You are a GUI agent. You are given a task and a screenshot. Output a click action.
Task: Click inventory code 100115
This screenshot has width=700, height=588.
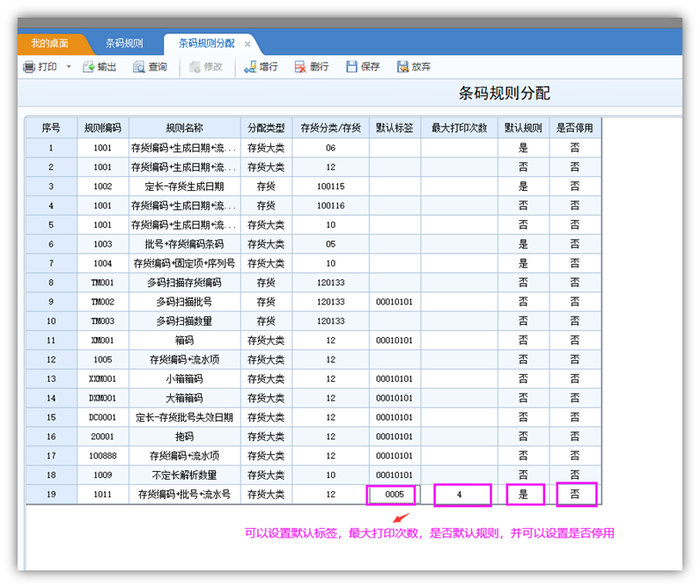pyautogui.click(x=330, y=187)
